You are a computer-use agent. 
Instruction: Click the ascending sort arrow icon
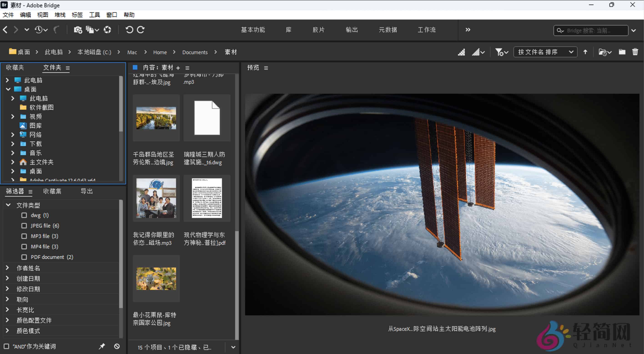pos(586,52)
